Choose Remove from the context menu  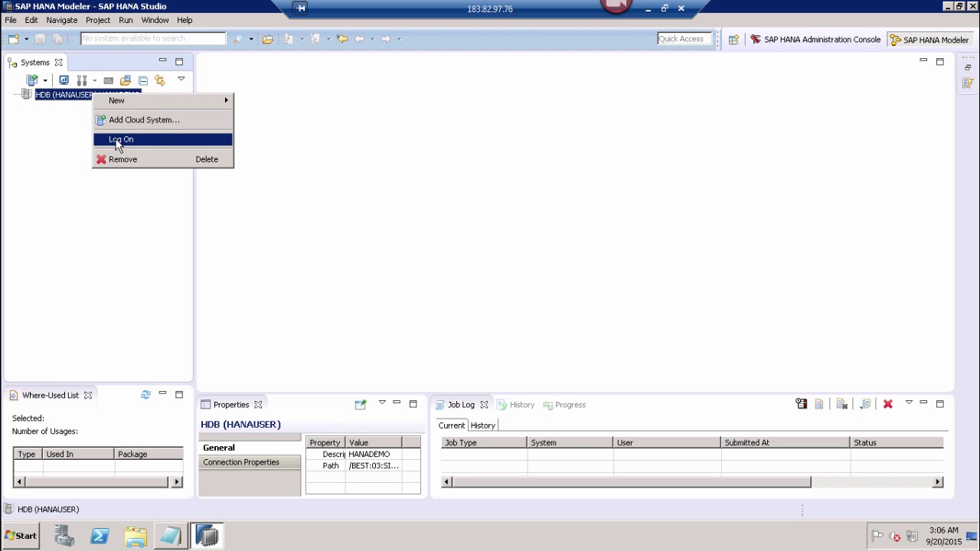[162, 159]
